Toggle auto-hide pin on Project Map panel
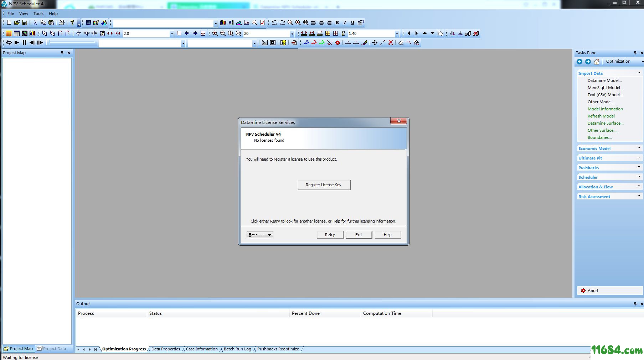This screenshot has height=360, width=644. [62, 53]
